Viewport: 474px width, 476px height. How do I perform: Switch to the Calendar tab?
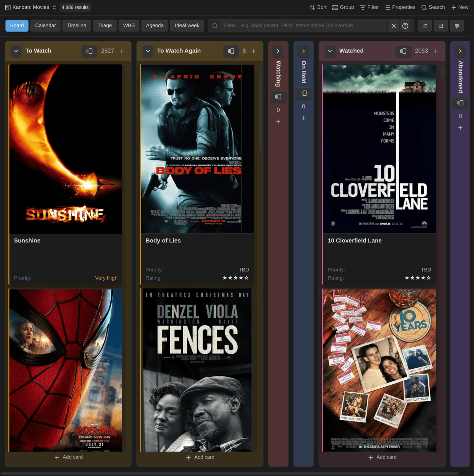pyautogui.click(x=45, y=25)
